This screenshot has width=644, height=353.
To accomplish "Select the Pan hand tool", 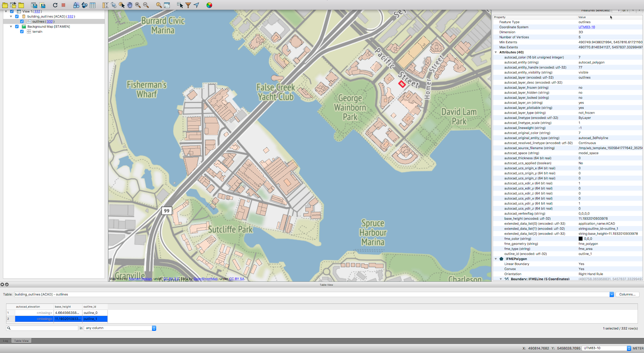I will (130, 5).
